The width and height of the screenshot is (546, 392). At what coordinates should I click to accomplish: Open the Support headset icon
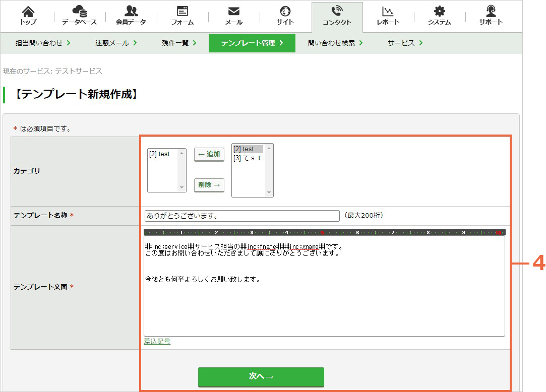[491, 11]
